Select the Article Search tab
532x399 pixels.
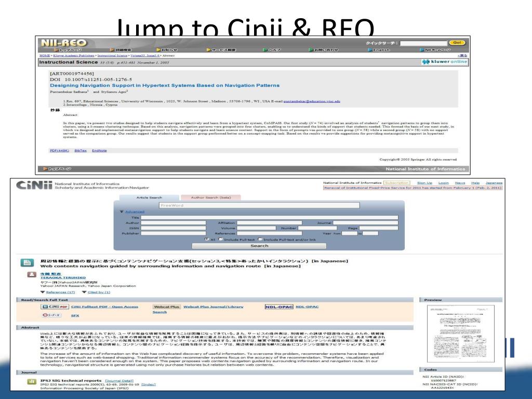click(149, 197)
